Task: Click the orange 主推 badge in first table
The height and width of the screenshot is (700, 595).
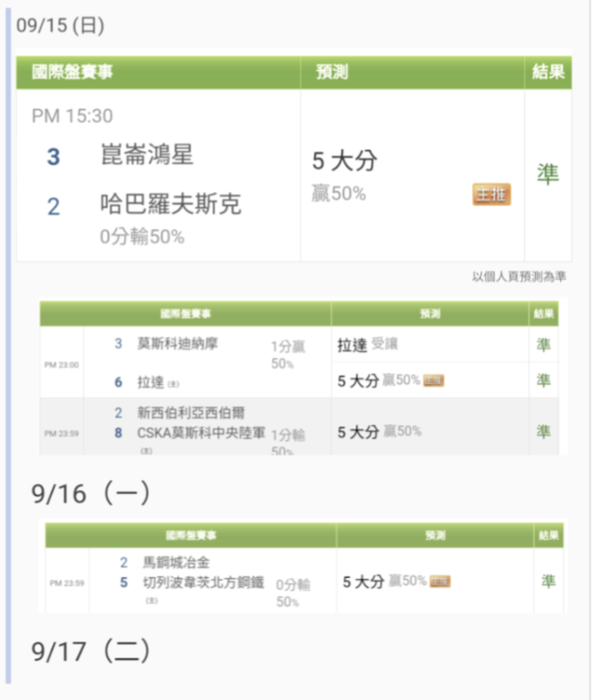Action: pyautogui.click(x=491, y=194)
